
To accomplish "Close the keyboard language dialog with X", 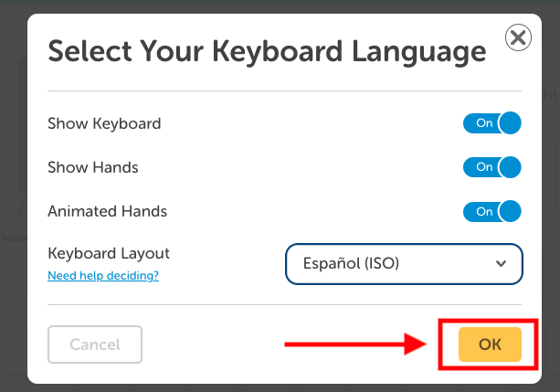I will point(518,37).
